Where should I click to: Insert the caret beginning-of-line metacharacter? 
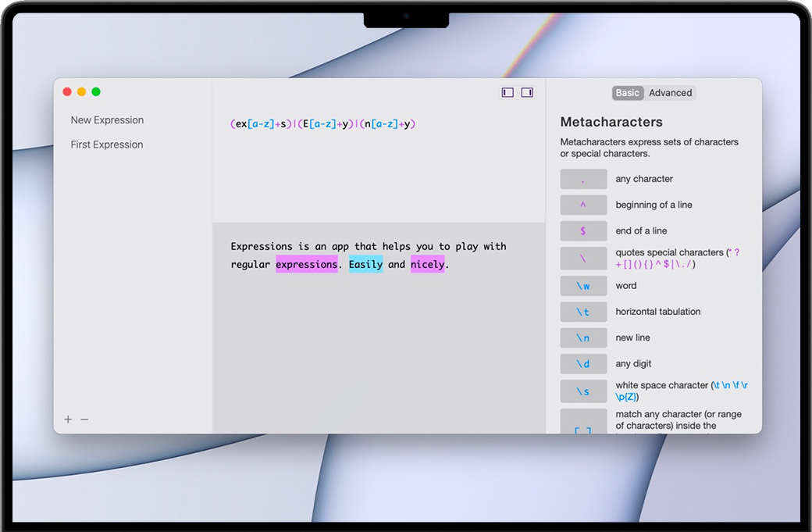click(x=583, y=205)
